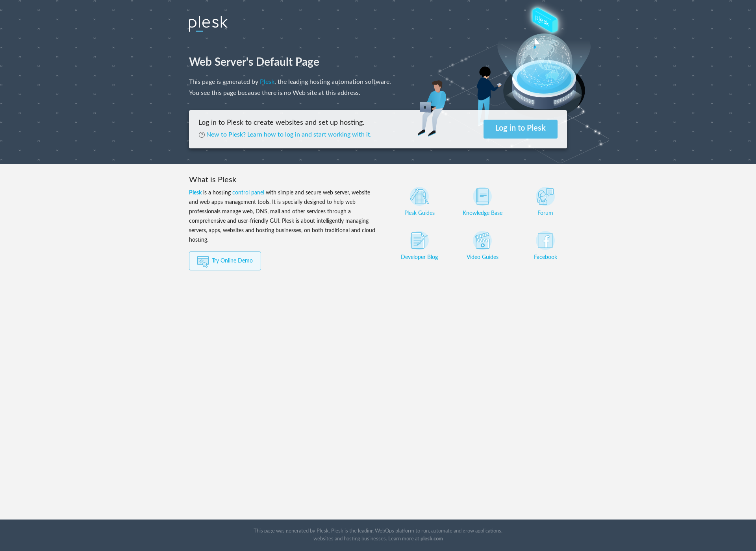Click the plesk.com link in footer
756x551 pixels.
coord(432,538)
